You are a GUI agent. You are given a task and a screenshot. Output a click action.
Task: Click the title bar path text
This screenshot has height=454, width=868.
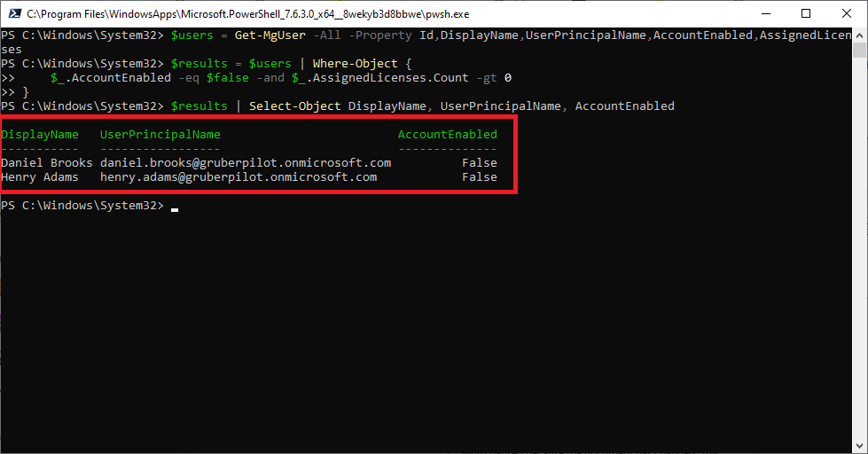click(x=248, y=14)
